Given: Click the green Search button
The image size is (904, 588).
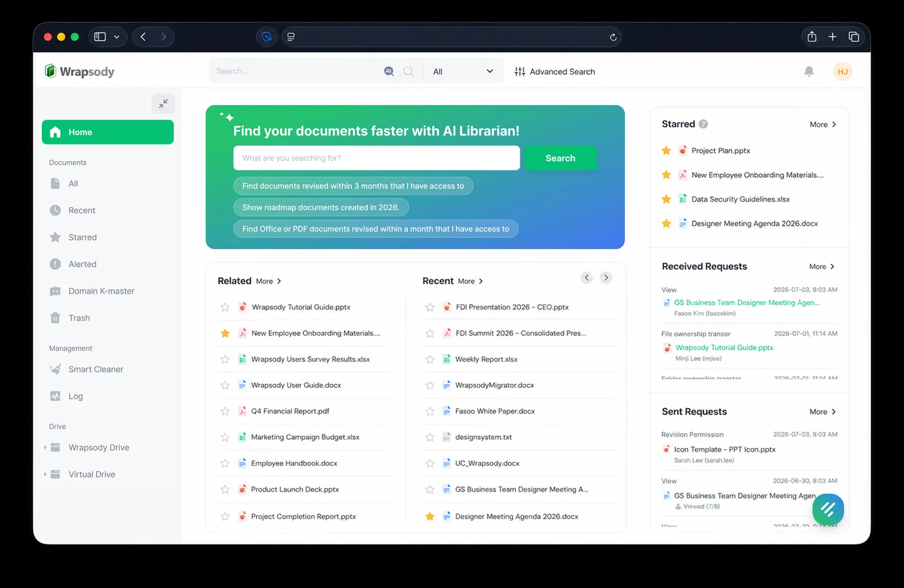Looking at the screenshot, I should pos(560,158).
